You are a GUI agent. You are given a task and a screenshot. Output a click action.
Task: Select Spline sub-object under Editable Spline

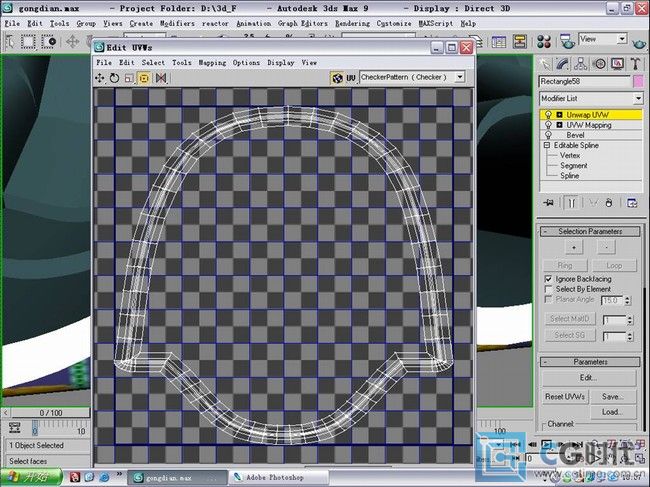coord(569,176)
